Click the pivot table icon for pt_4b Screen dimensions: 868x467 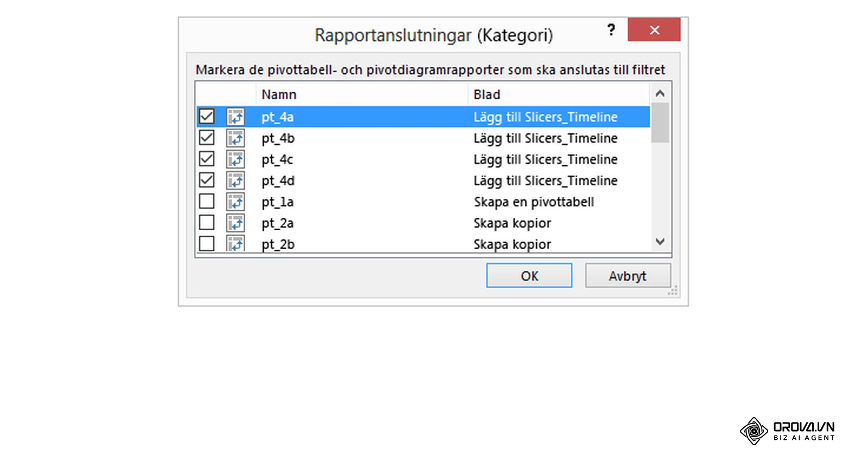pyautogui.click(x=235, y=138)
